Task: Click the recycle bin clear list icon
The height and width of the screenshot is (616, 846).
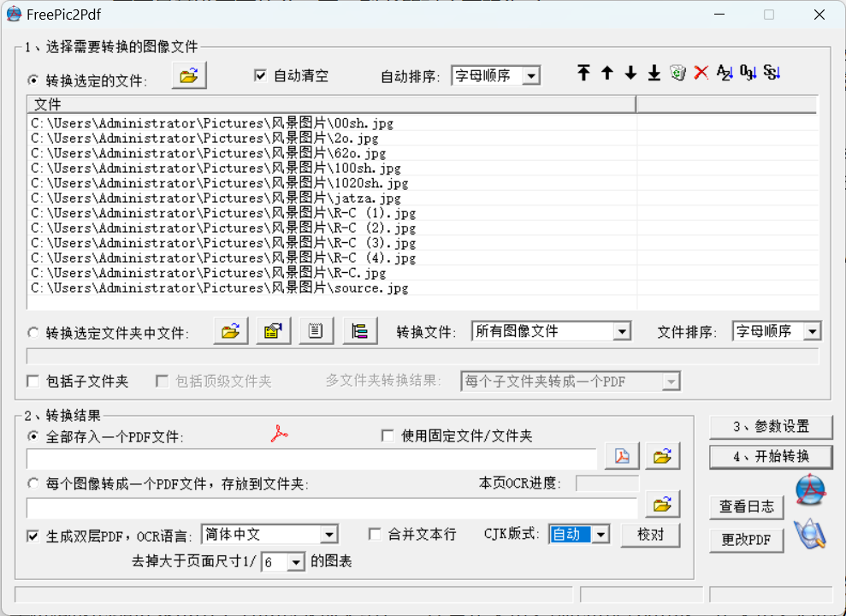Action: point(677,74)
